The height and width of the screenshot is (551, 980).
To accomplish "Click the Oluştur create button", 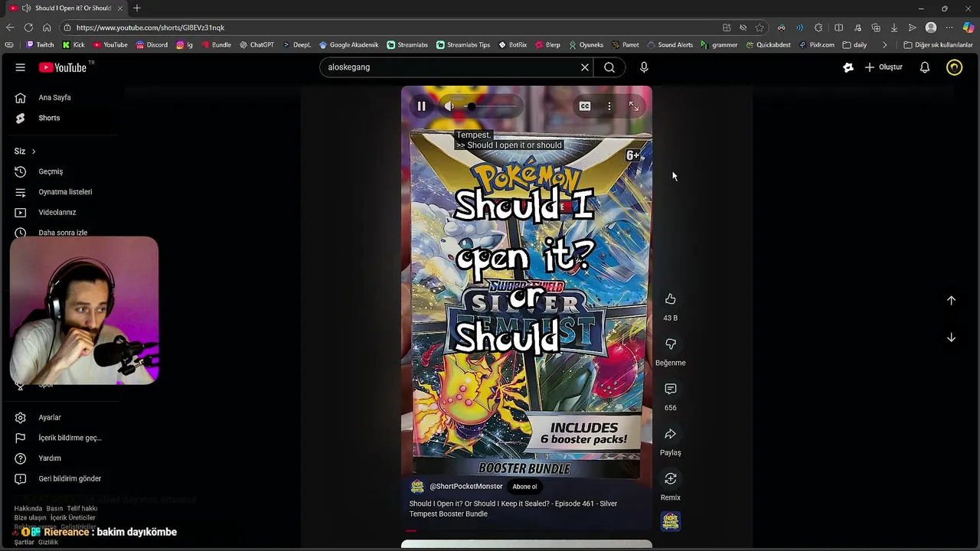I will pyautogui.click(x=884, y=67).
